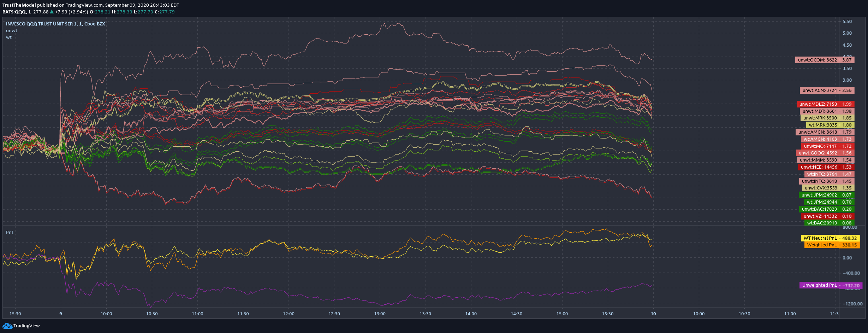Click the WT Neutral PnL label
Viewport: 868px width, 333px height.
820,238
